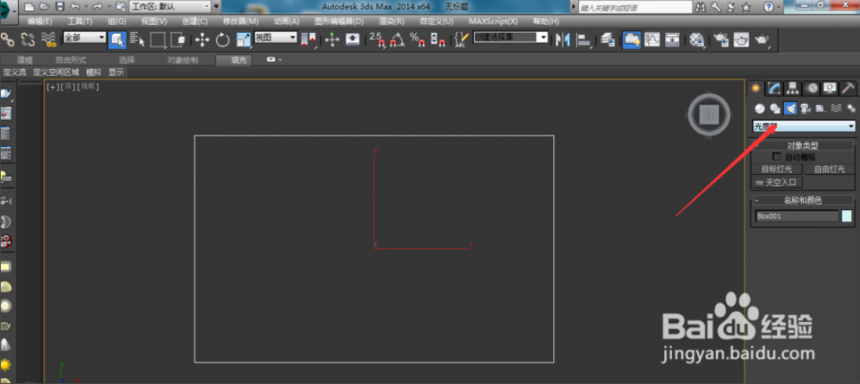Image resolution: width=860 pixels, height=384 pixels.
Task: Select the Scale tool
Action: pos(243,39)
